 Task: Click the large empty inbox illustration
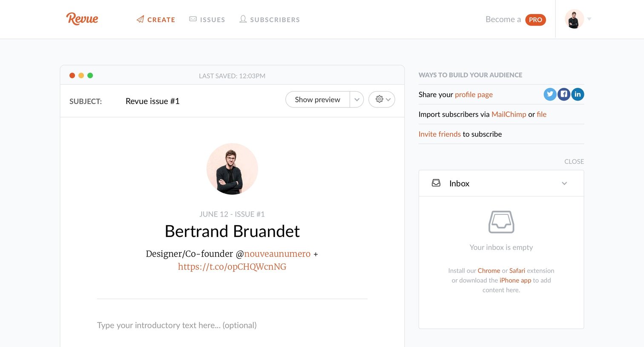501,222
